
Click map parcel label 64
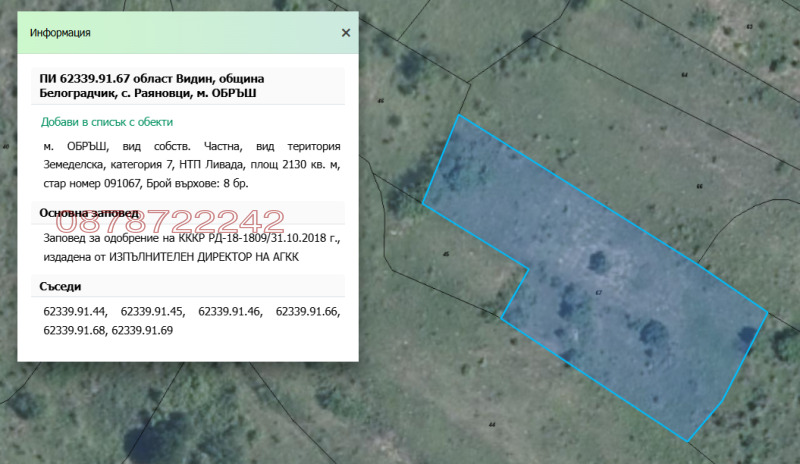click(x=684, y=75)
